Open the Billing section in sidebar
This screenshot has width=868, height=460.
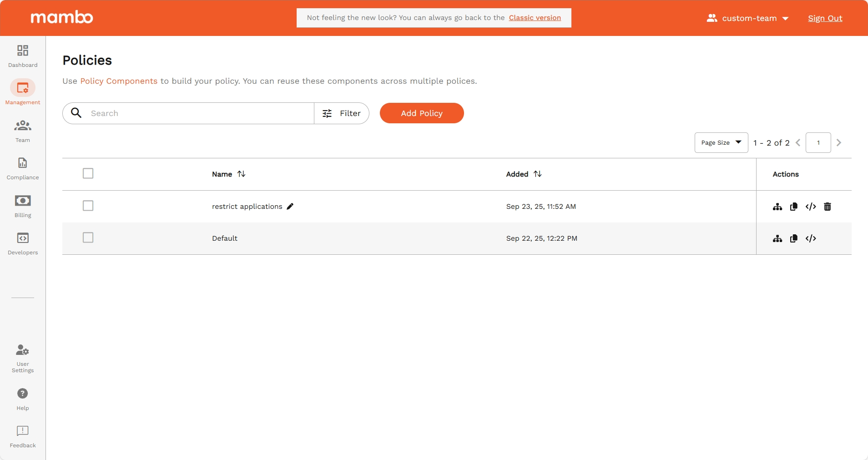(x=23, y=206)
